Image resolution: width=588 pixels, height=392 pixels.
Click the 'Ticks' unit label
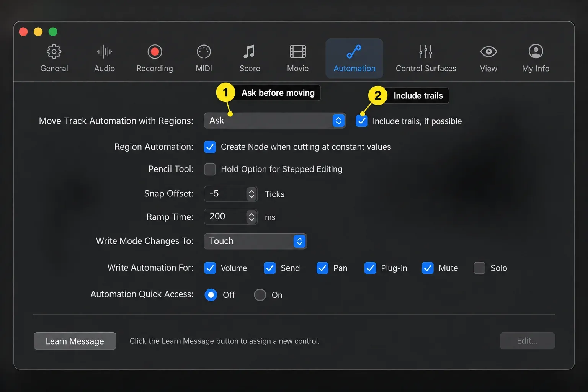click(x=274, y=194)
